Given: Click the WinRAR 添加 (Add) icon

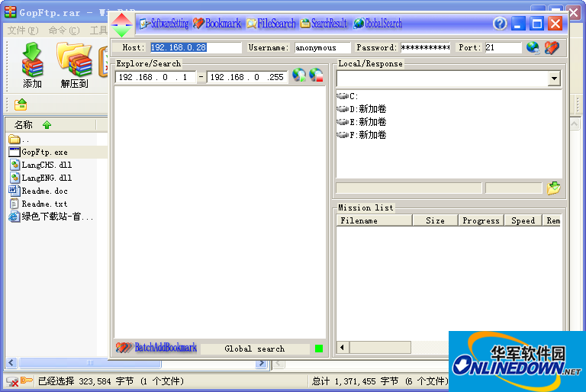Looking at the screenshot, I should [x=32, y=65].
